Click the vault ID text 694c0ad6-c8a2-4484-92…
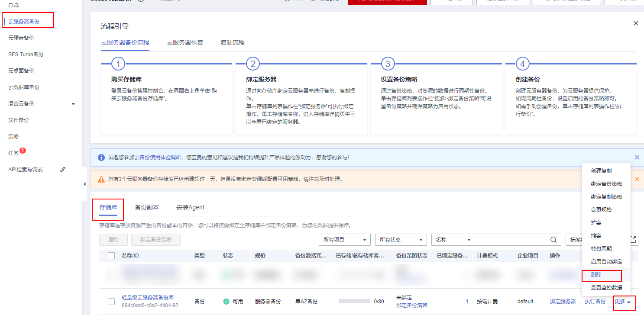The height and width of the screenshot is (315, 644). click(152, 306)
